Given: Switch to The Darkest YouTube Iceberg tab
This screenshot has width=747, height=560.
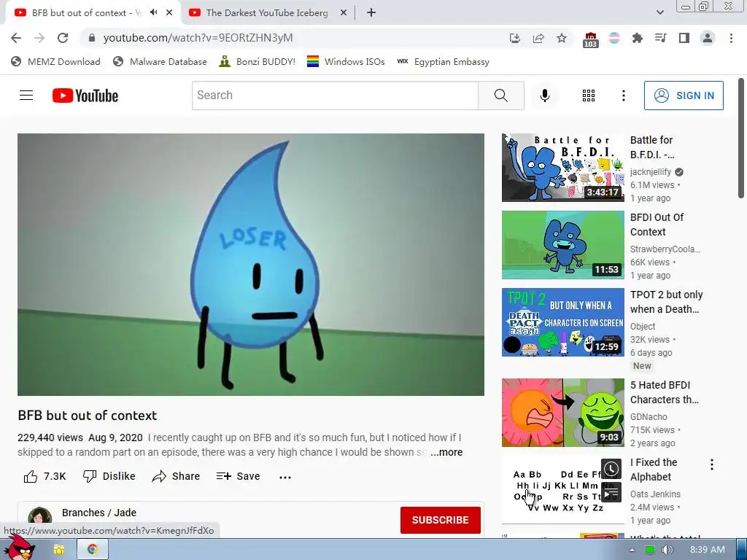Looking at the screenshot, I should coord(267,13).
